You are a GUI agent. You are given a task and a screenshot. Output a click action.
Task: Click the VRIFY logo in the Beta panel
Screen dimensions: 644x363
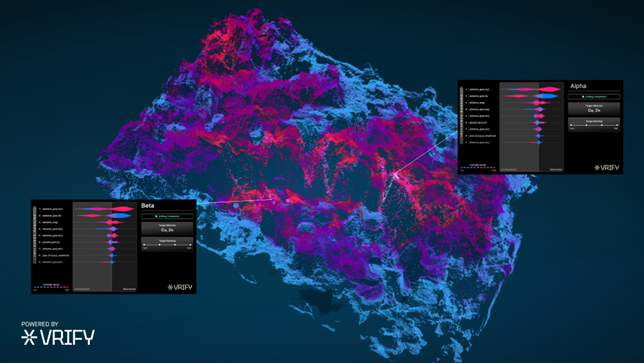click(179, 287)
